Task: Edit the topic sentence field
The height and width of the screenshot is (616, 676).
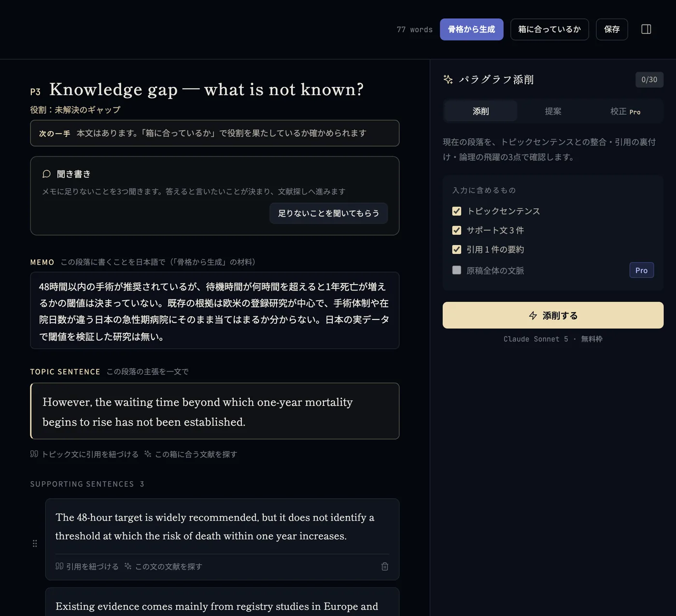Action: (215, 411)
